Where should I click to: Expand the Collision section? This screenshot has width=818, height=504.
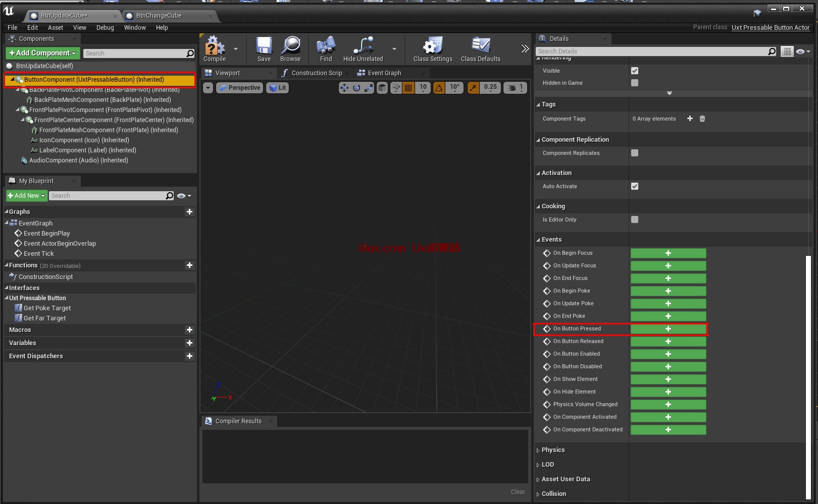tap(553, 494)
